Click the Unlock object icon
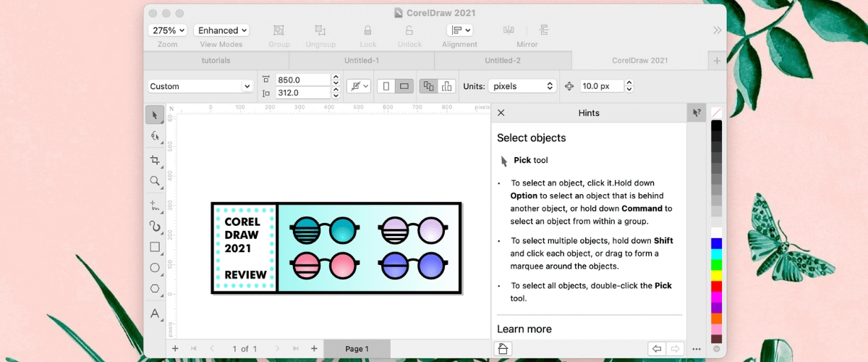Viewport: 868px width, 362px height. tap(409, 30)
